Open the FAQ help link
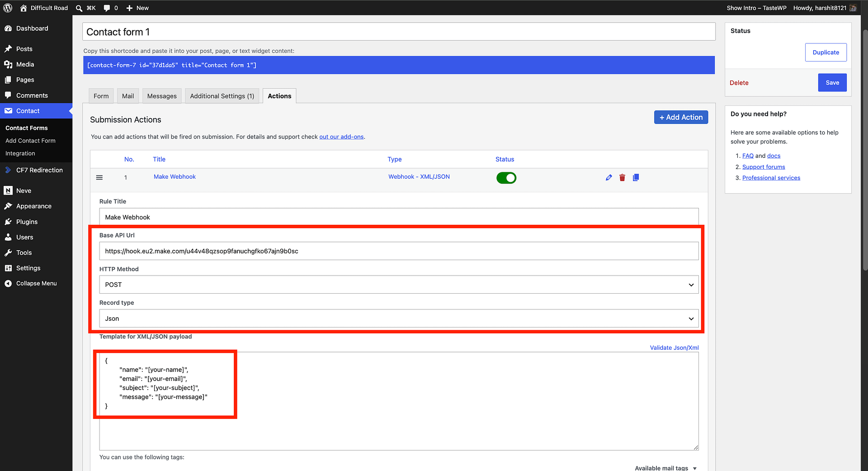 point(748,156)
